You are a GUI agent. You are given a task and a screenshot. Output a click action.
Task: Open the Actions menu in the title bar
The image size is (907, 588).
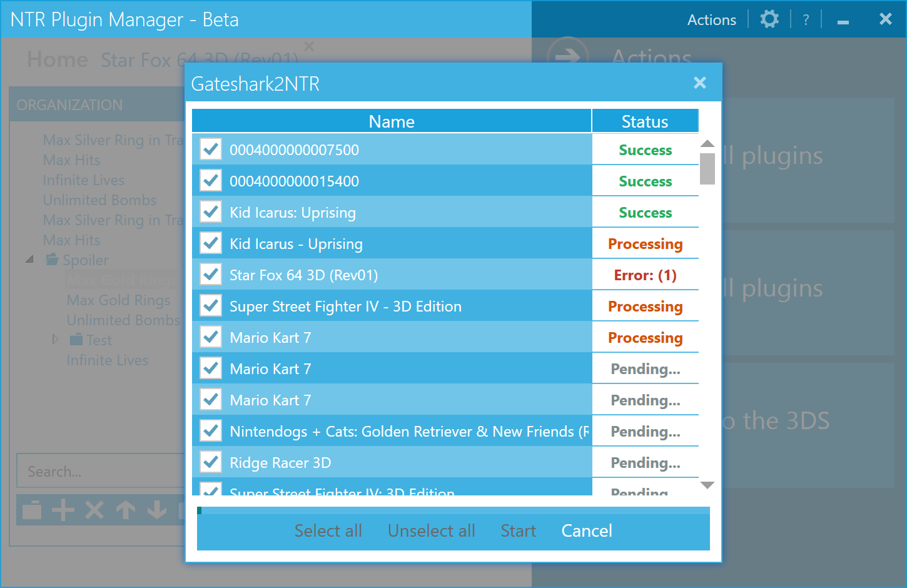pyautogui.click(x=711, y=20)
